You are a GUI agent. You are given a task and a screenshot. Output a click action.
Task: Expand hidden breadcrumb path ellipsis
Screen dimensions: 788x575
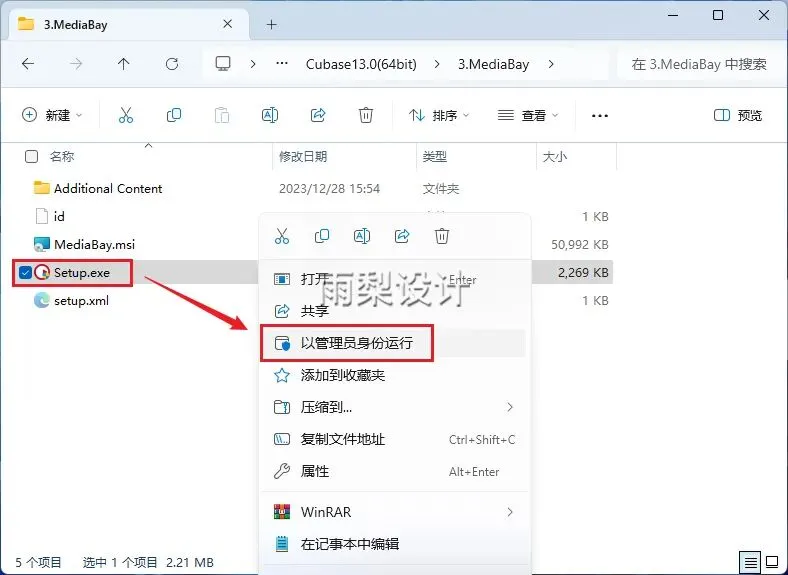[282, 64]
